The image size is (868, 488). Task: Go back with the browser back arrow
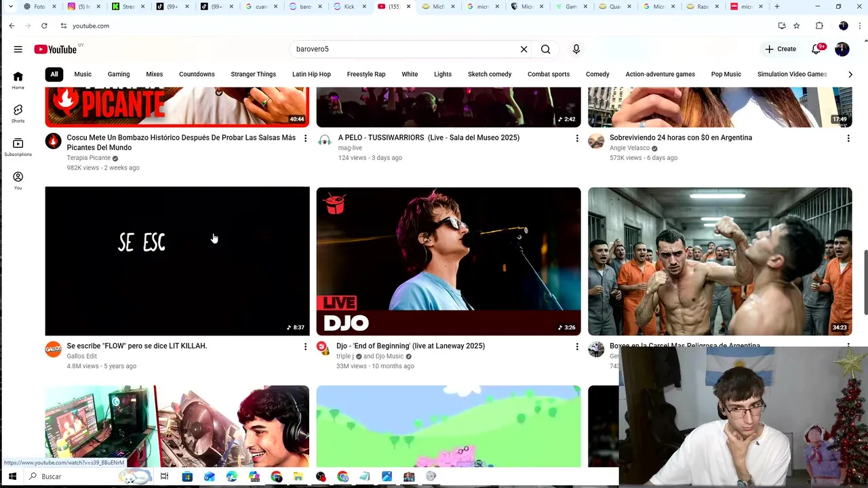[x=12, y=26]
